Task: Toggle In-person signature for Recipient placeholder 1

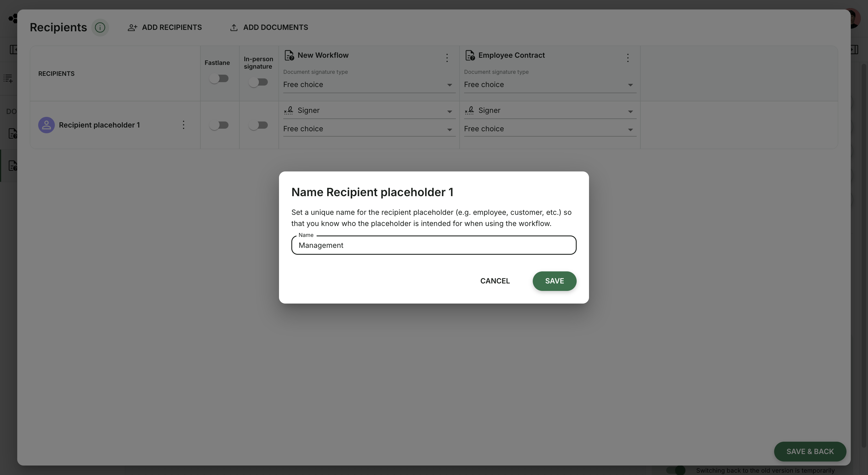Action: (258, 125)
